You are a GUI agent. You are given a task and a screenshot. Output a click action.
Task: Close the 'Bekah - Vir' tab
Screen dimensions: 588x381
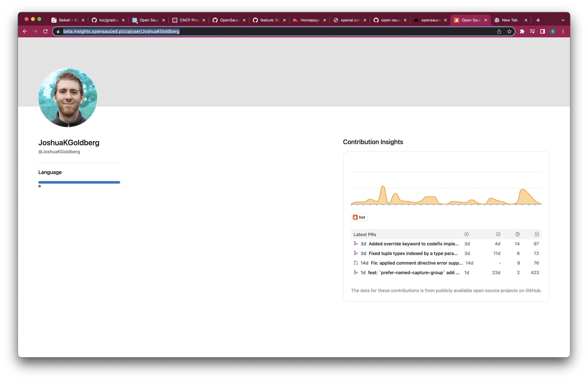(x=83, y=20)
